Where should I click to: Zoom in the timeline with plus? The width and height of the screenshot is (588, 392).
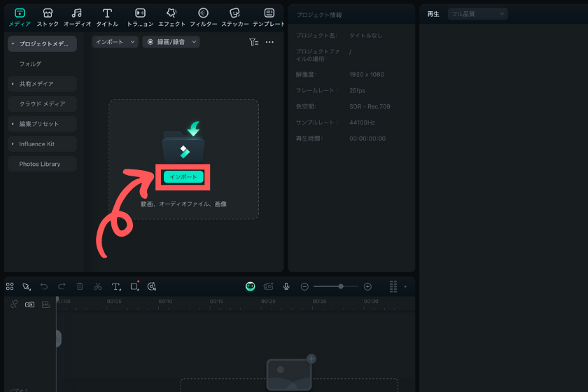pos(368,286)
